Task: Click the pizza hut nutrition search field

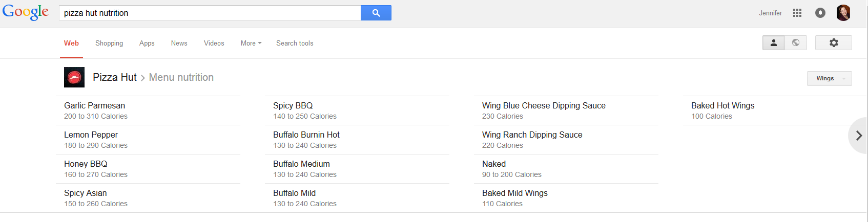Action: (x=210, y=13)
